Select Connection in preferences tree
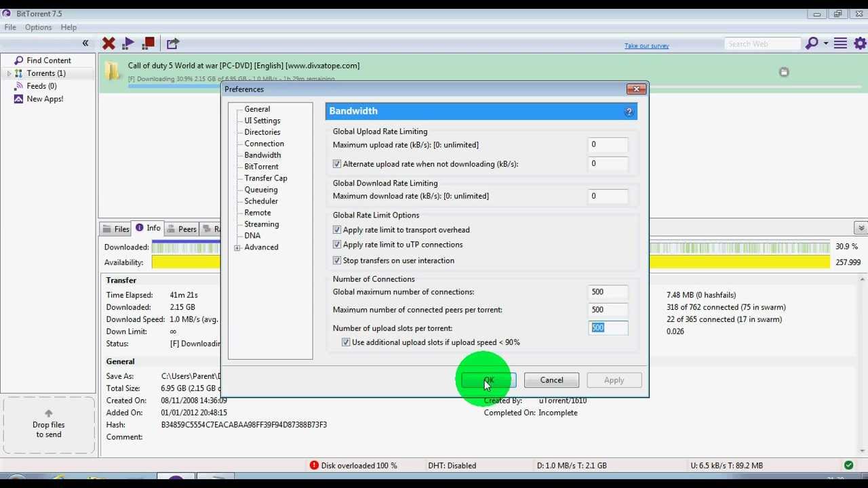Image resolution: width=868 pixels, height=488 pixels. (x=264, y=144)
